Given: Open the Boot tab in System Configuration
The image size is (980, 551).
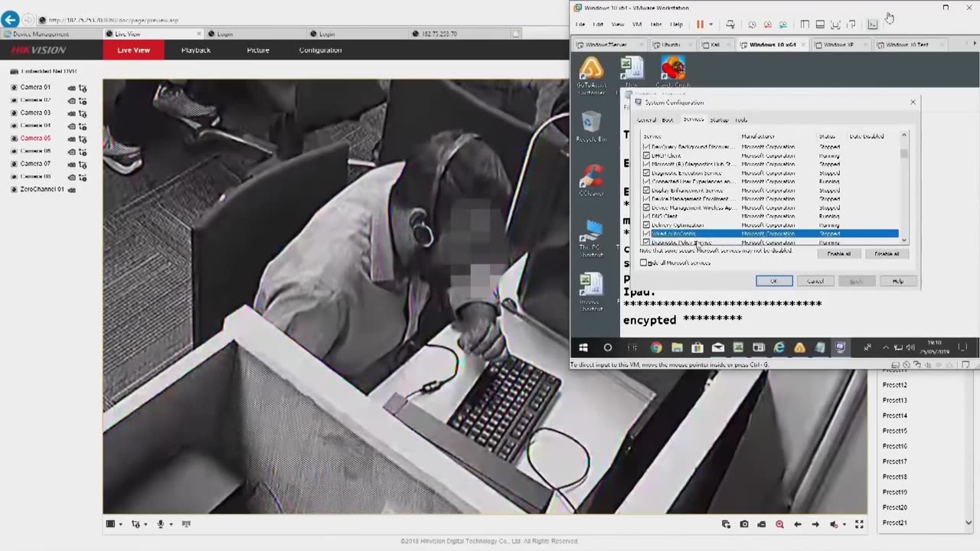Looking at the screenshot, I should [x=668, y=119].
